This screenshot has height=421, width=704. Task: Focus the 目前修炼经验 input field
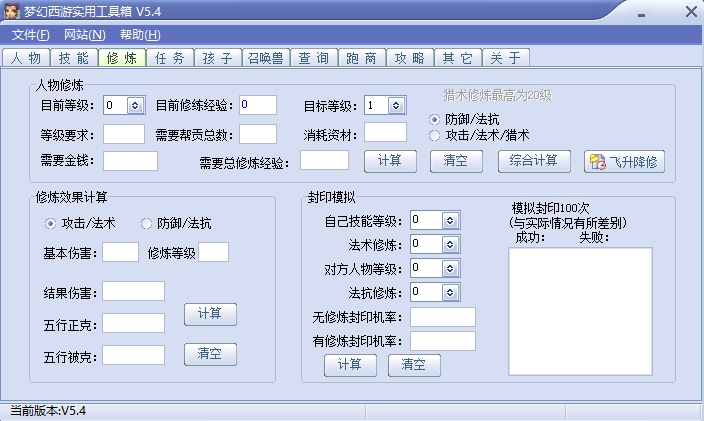point(258,105)
